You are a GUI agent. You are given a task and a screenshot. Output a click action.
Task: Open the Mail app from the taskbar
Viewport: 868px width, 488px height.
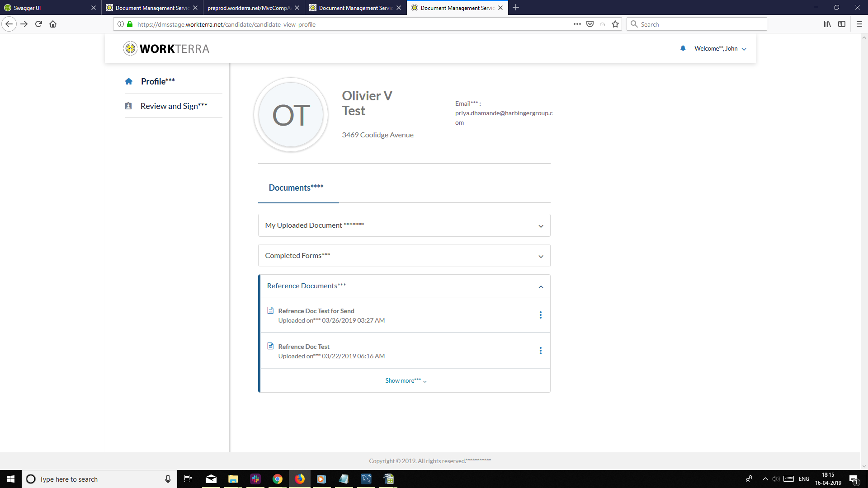pyautogui.click(x=211, y=479)
